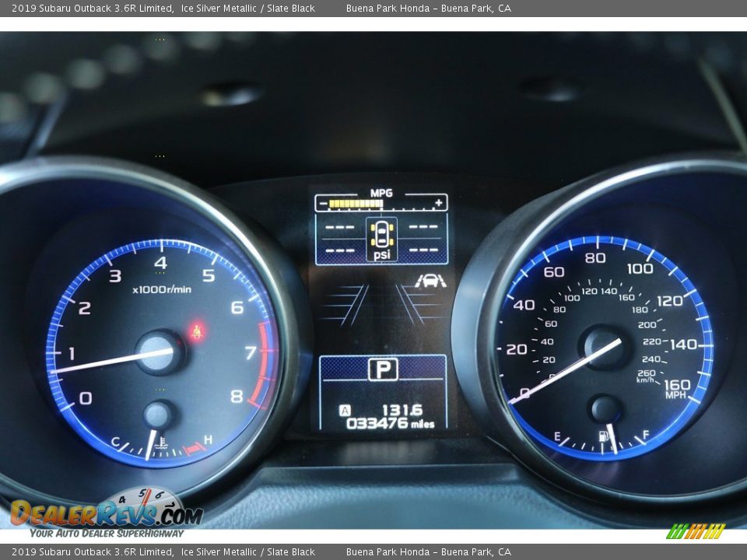
Task: Click the striped flag logo bottom right
Action: point(696,531)
